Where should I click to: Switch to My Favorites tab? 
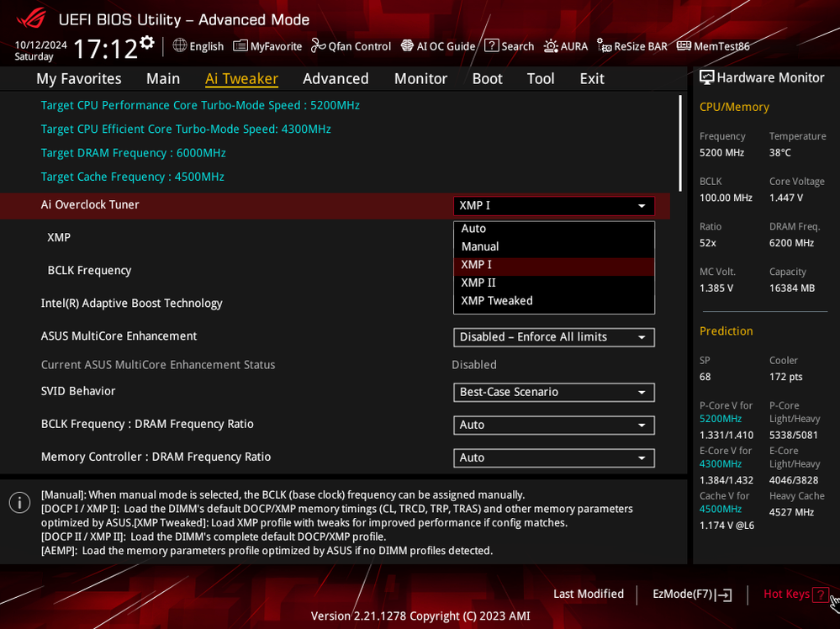(x=79, y=79)
